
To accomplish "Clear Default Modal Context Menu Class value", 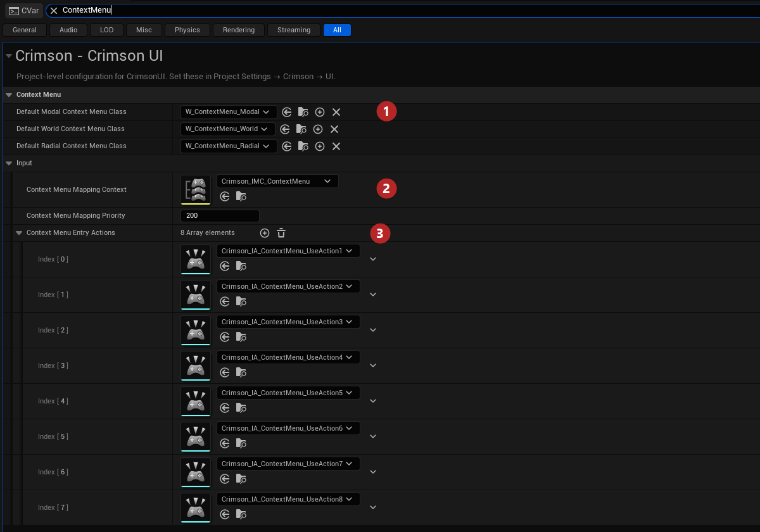I will 336,112.
